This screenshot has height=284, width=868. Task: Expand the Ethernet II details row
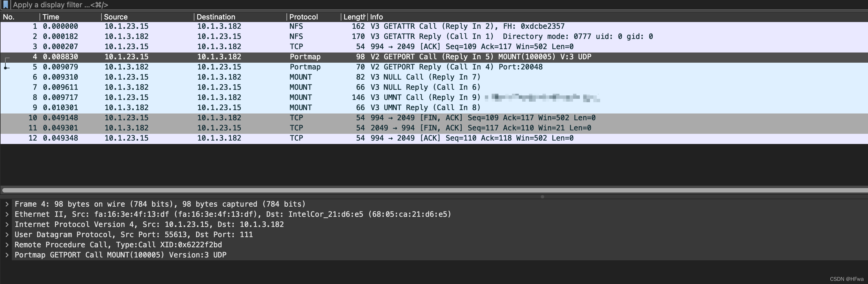tap(7, 214)
